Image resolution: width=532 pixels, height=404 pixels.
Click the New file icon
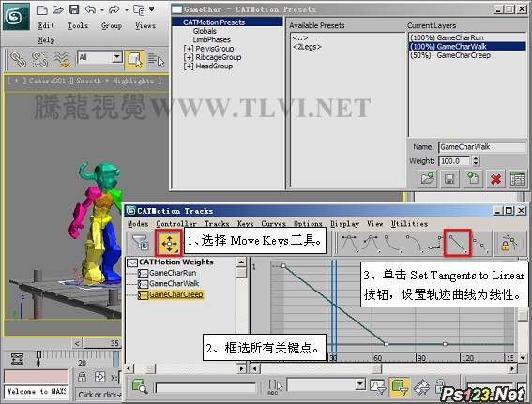(x=41, y=9)
